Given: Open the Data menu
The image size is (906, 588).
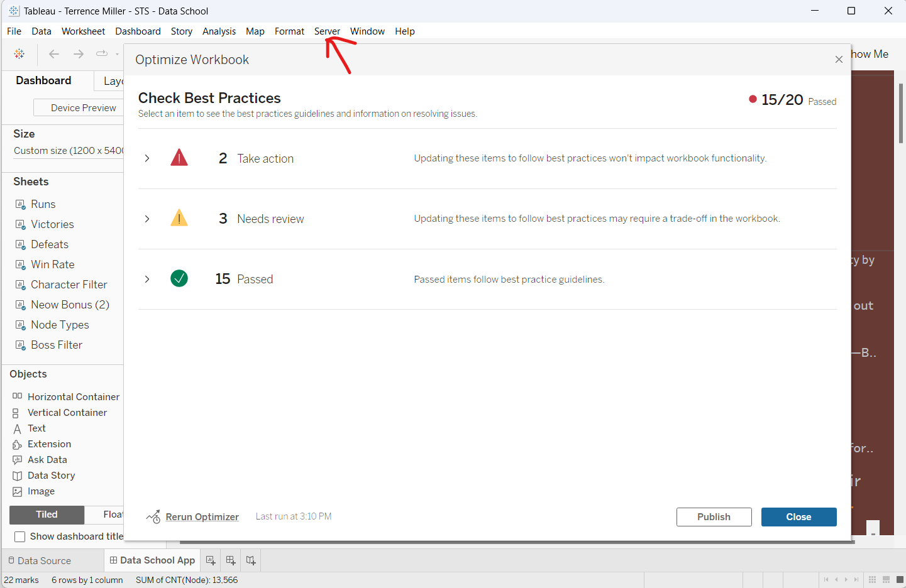Looking at the screenshot, I should (x=41, y=31).
